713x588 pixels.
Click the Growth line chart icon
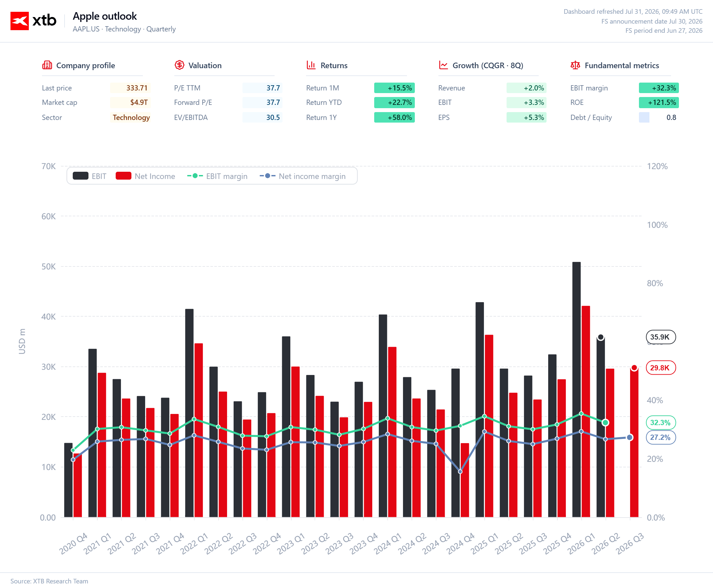click(x=444, y=65)
